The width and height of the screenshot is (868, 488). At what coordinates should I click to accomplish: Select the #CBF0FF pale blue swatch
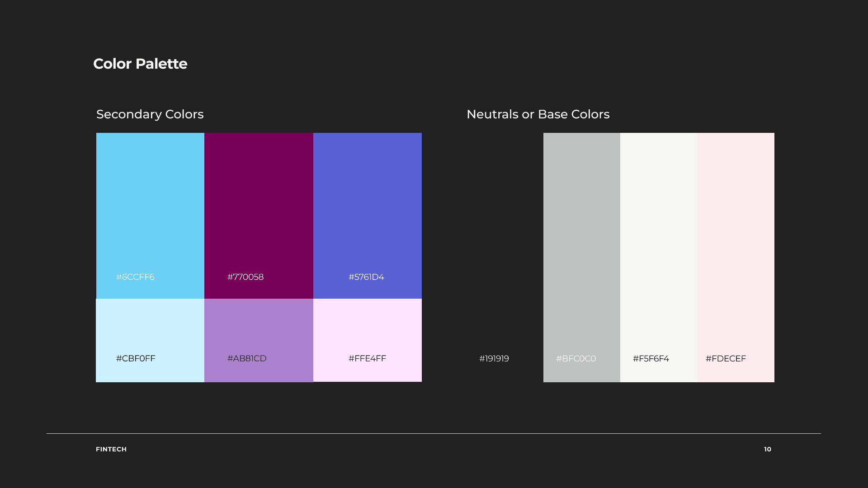(150, 328)
